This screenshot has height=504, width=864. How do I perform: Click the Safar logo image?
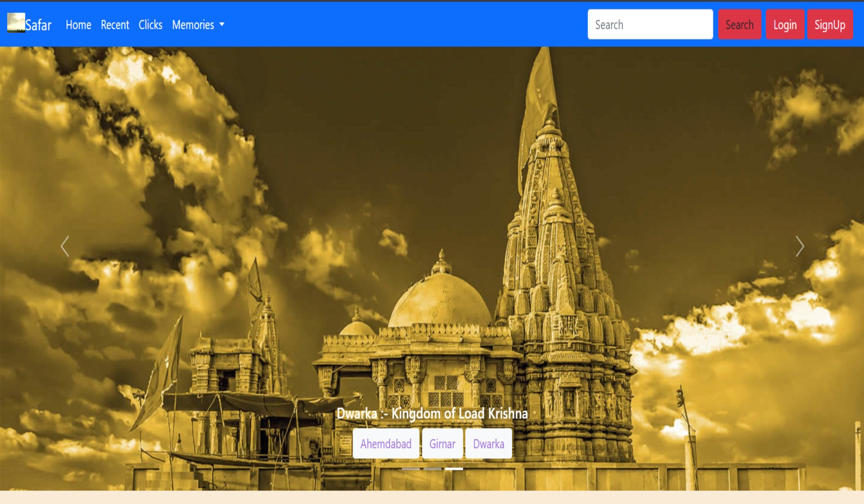[x=16, y=23]
